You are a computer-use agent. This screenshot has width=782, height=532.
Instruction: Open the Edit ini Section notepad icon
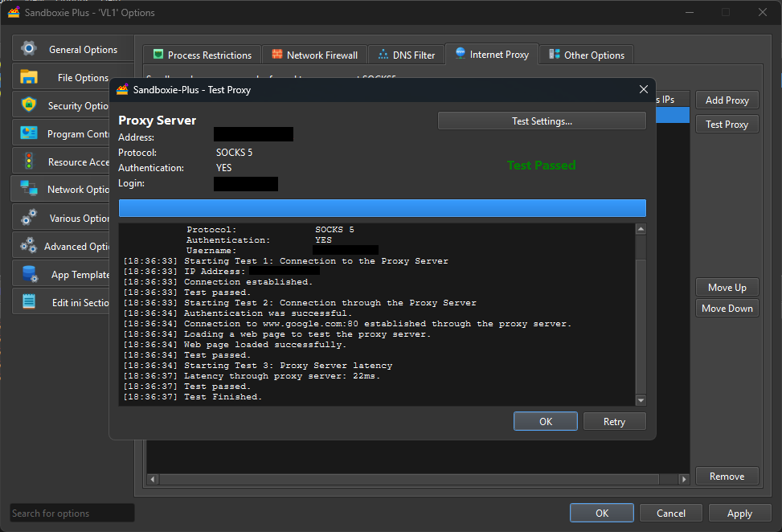[x=29, y=302]
